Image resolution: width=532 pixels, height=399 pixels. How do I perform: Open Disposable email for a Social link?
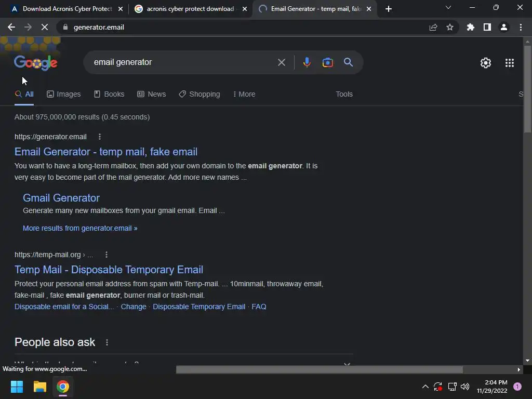(64, 307)
